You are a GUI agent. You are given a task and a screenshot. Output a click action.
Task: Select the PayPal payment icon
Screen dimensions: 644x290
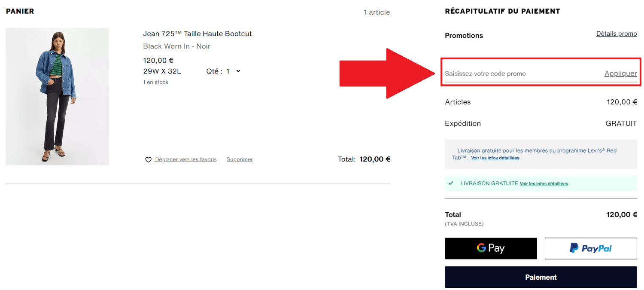coord(591,248)
